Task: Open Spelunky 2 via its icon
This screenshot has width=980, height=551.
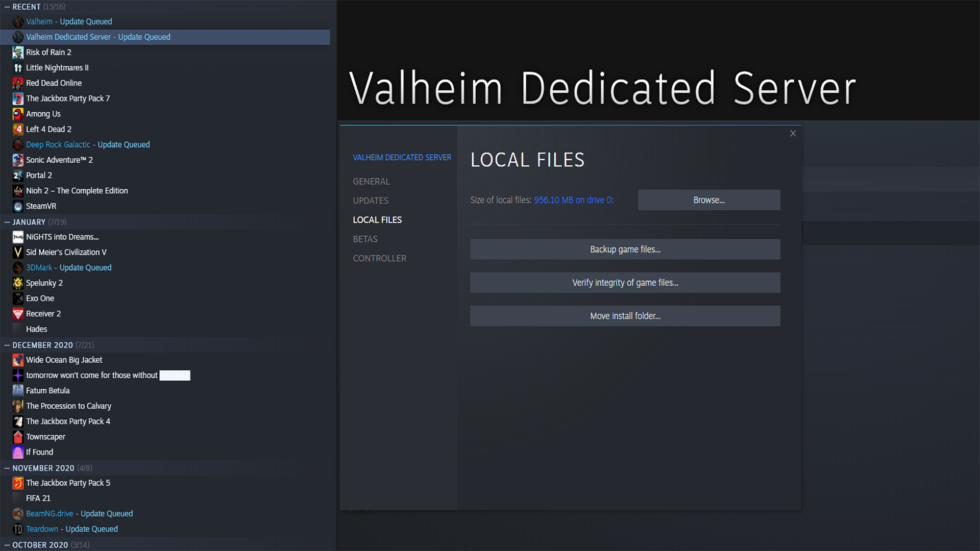Action: tap(18, 283)
